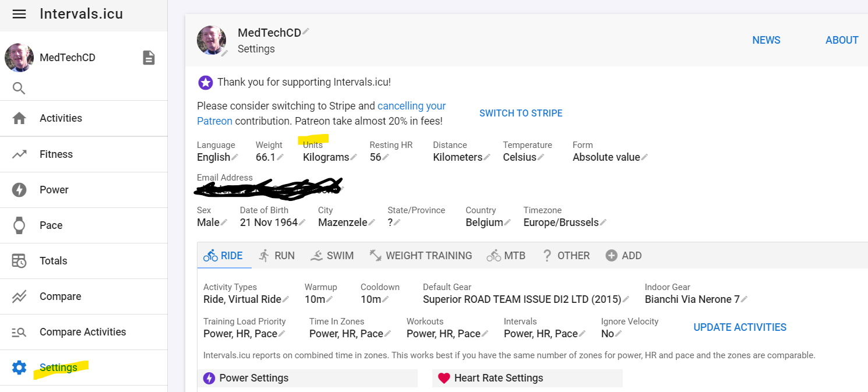Image resolution: width=868 pixels, height=392 pixels.
Task: Click the sidebar profile avatar
Action: click(x=19, y=57)
